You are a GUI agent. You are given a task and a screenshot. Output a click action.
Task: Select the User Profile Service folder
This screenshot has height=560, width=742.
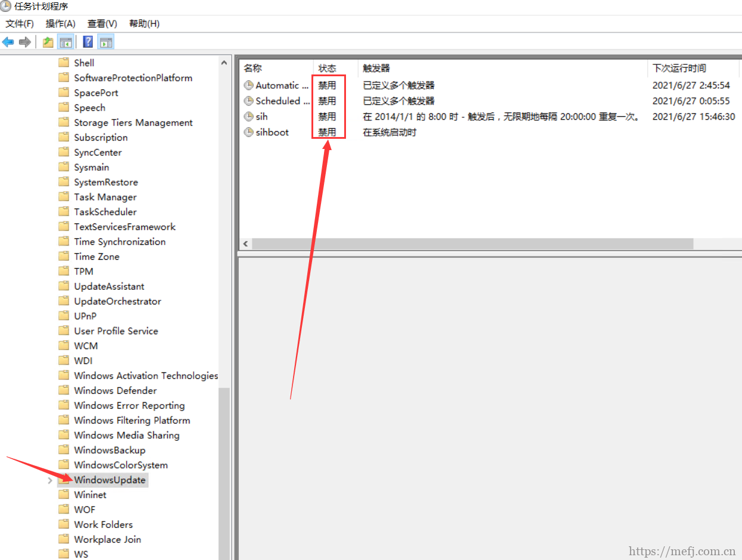click(116, 331)
